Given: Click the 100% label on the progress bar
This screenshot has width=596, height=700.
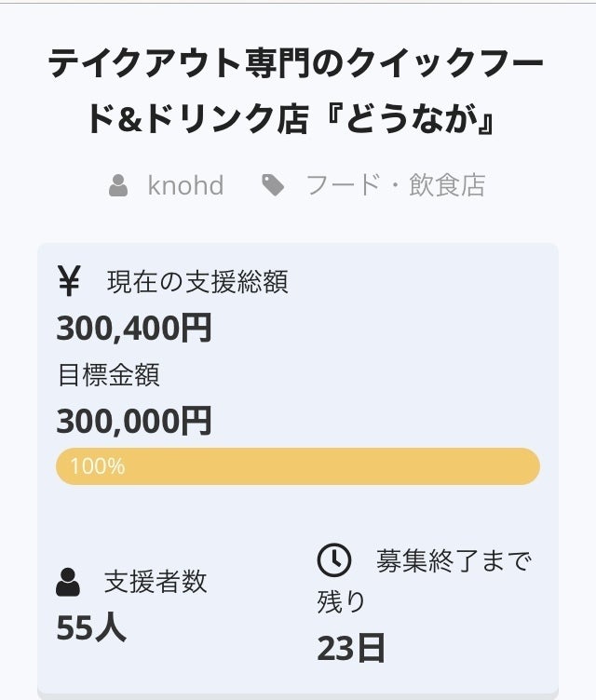Looking at the screenshot, I should [97, 466].
